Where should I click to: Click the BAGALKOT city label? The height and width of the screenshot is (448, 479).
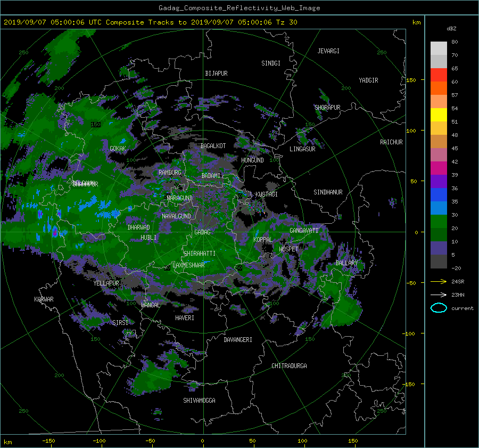tap(213, 146)
